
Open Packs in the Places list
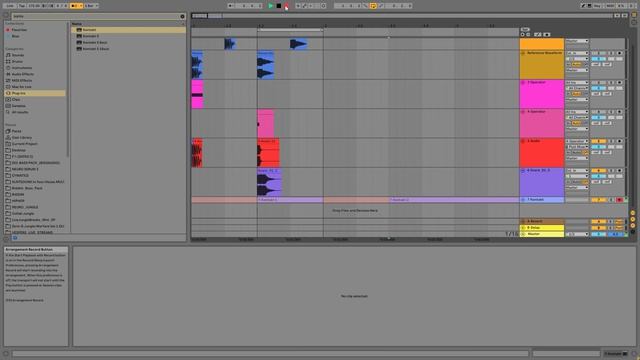click(x=16, y=131)
